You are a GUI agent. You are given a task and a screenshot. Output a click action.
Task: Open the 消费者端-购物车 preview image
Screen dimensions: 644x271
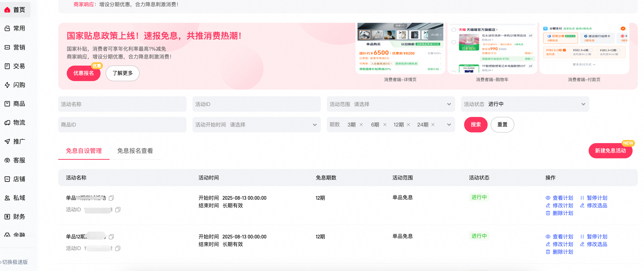(x=492, y=48)
